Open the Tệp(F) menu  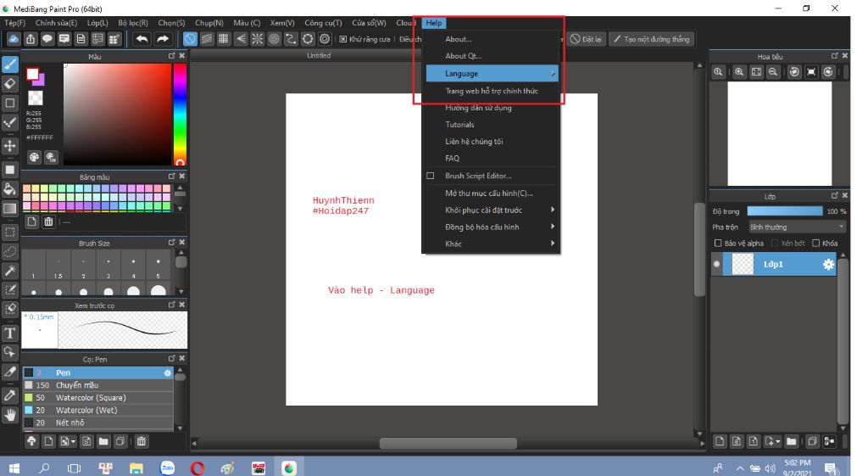15,23
